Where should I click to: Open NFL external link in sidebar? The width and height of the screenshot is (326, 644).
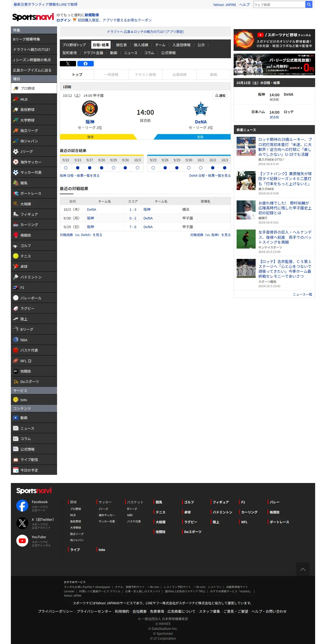tap(34, 361)
